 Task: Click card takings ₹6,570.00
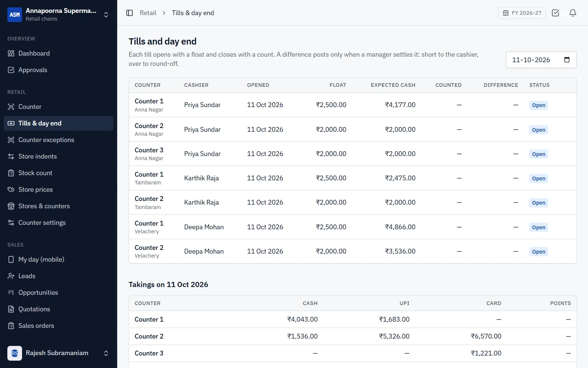point(486,336)
